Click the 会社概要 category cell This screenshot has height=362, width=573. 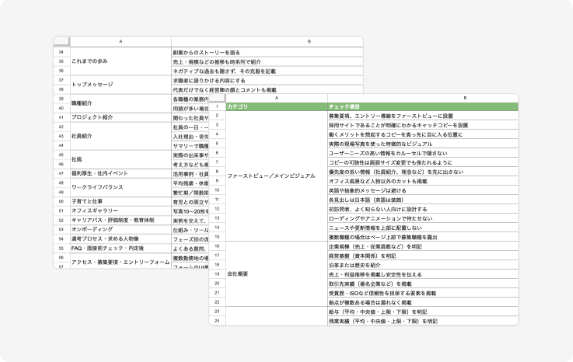[x=276, y=274]
